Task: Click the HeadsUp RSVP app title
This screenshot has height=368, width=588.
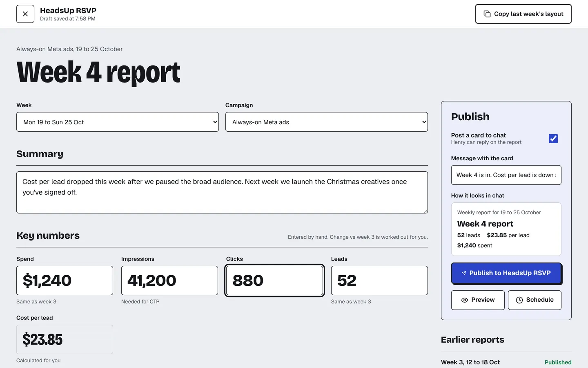Action: tap(68, 11)
